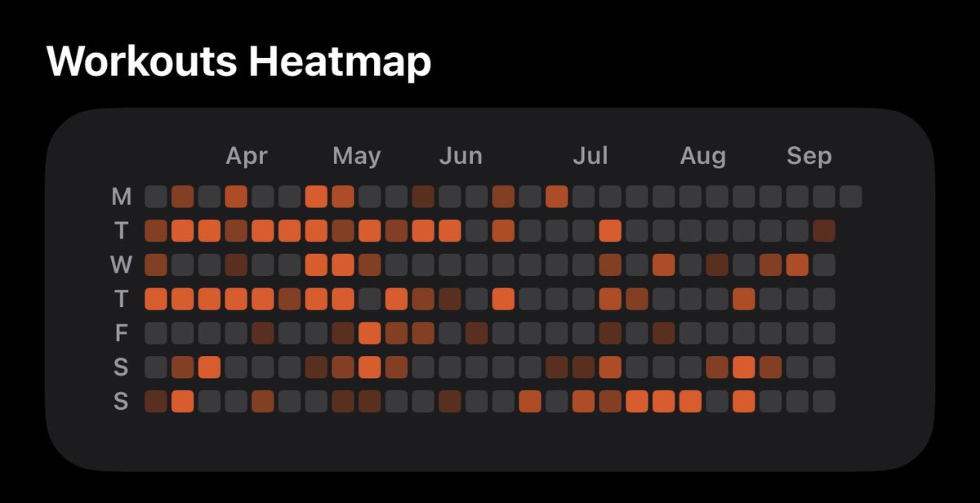Select the Aug month label
This screenshot has height=503, width=980.
click(x=702, y=156)
